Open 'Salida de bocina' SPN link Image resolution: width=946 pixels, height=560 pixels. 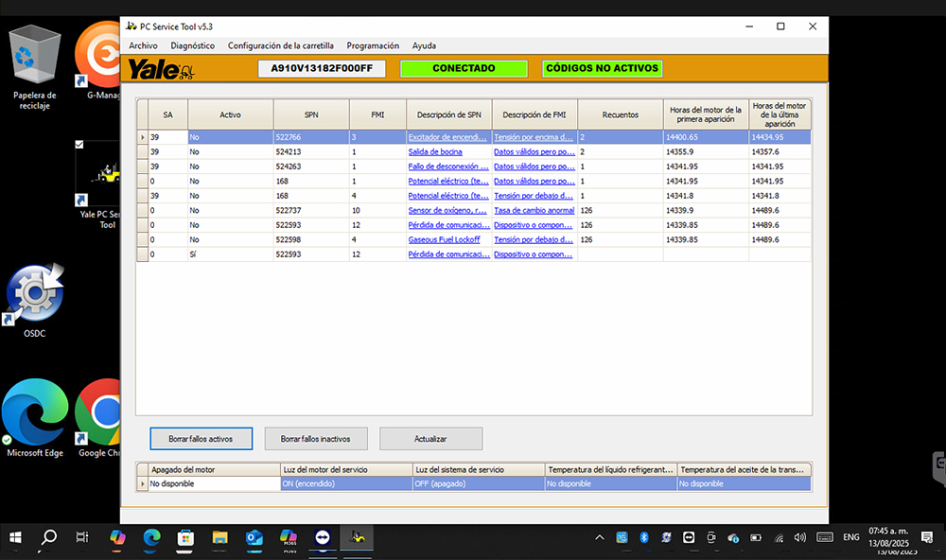click(x=435, y=152)
